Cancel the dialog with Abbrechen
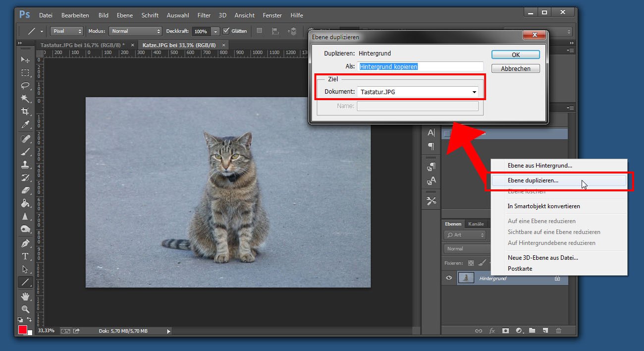Screen dimensions: 644x351 515,68
